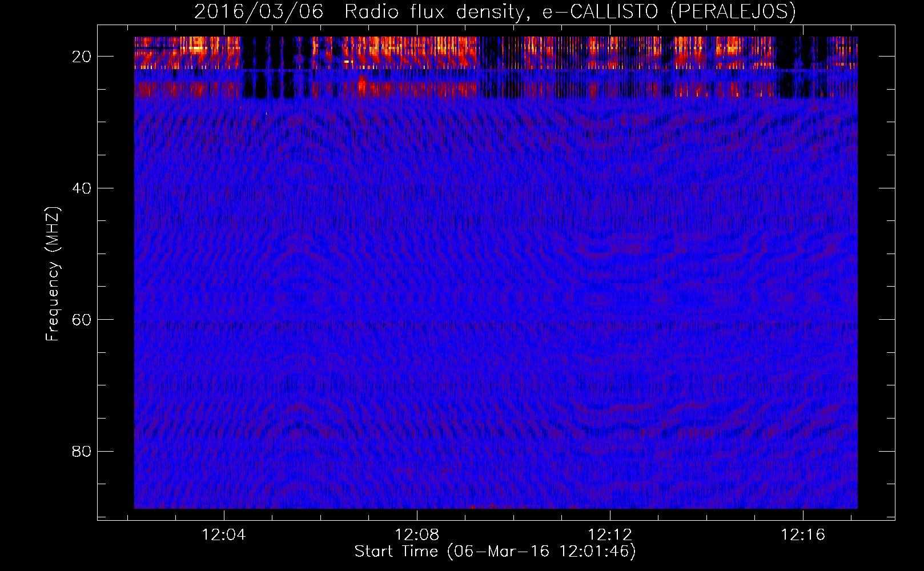Click the 60 frequency tick label
Screen dimensions: 924x571
click(x=82, y=320)
